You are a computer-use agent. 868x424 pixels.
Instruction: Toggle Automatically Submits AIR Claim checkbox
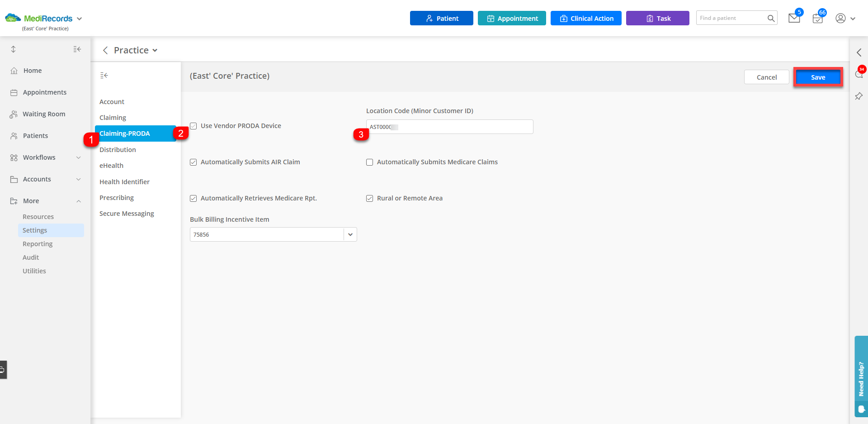193,162
